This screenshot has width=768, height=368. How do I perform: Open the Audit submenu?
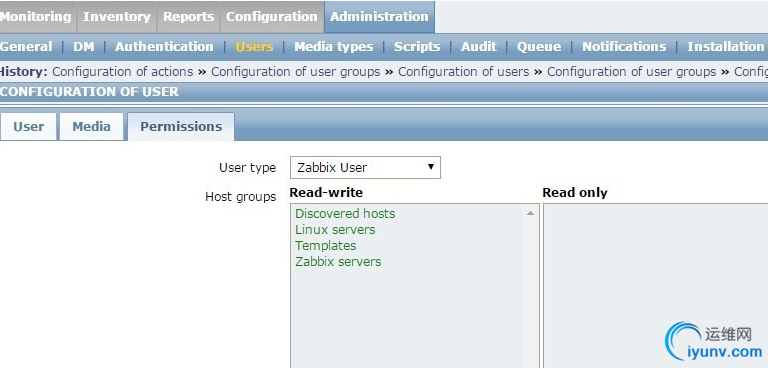point(479,47)
